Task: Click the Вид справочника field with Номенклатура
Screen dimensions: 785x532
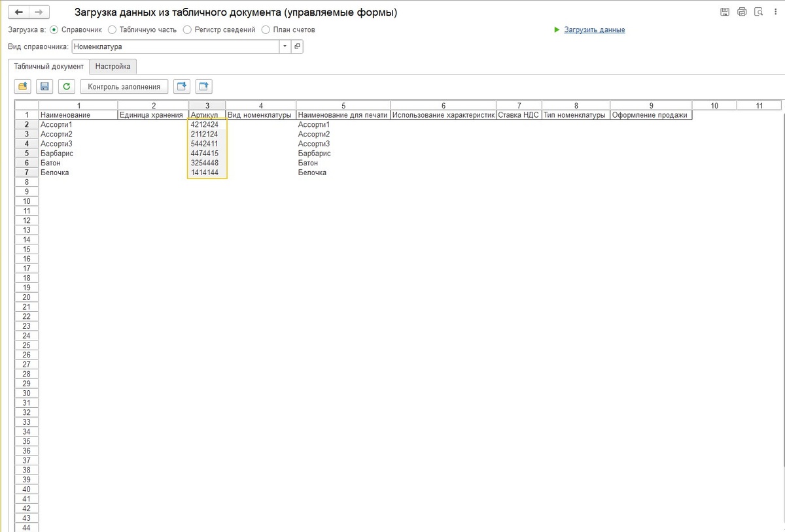Action: pos(175,46)
